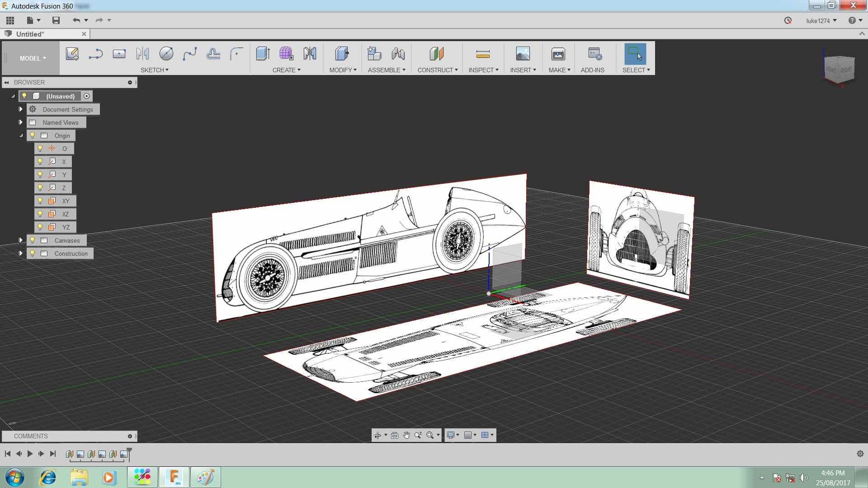Select the Pan hand tool
This screenshot has width=868, height=488.
tap(406, 435)
